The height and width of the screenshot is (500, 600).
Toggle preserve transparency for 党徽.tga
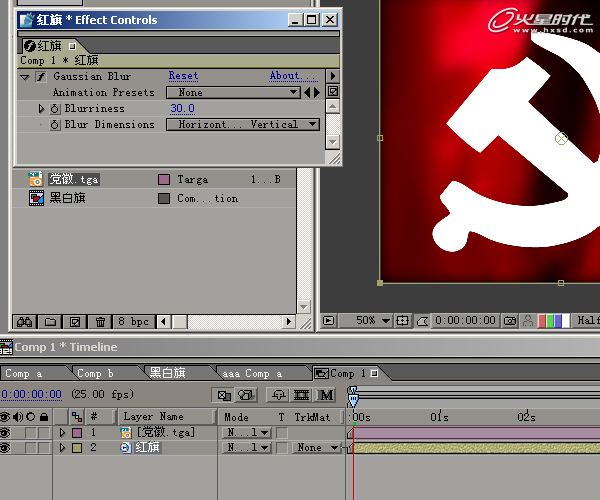(x=282, y=433)
